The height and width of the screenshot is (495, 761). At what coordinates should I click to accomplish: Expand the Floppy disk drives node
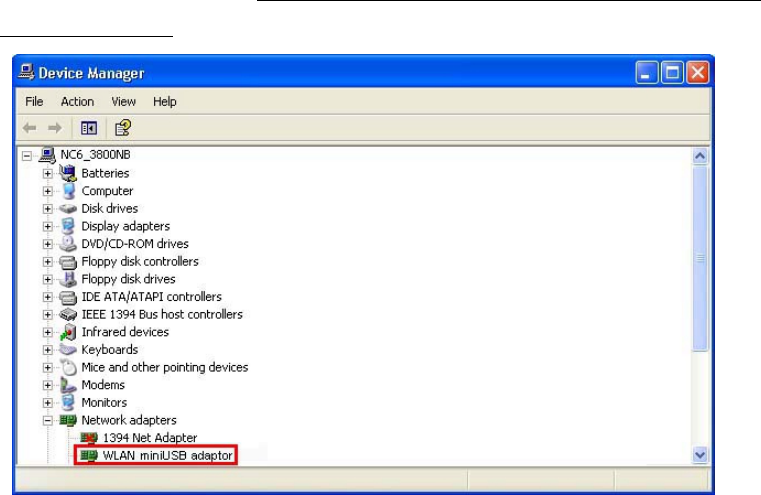click(48, 280)
